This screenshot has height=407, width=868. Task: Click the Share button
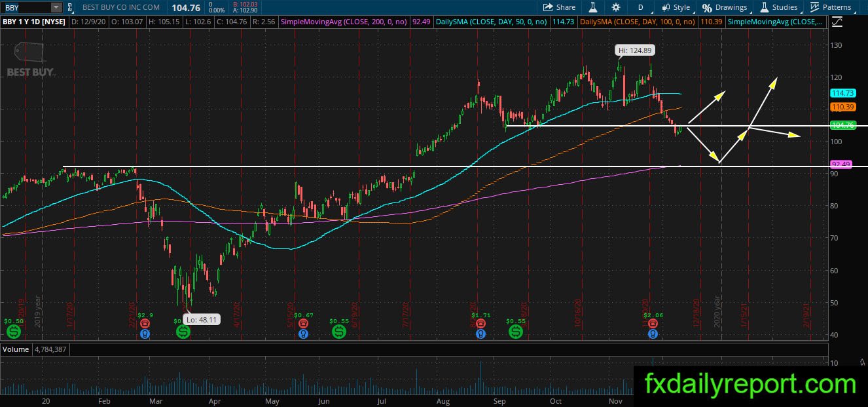(x=559, y=7)
